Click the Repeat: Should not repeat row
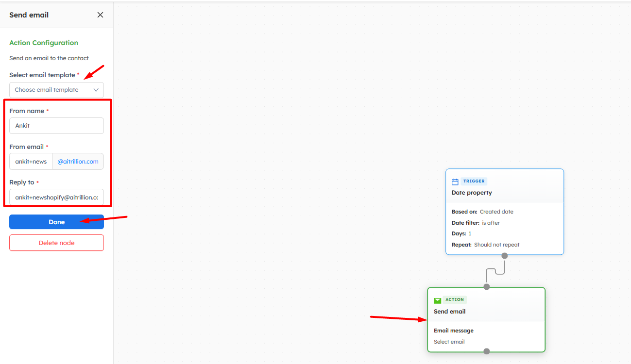 [486, 245]
